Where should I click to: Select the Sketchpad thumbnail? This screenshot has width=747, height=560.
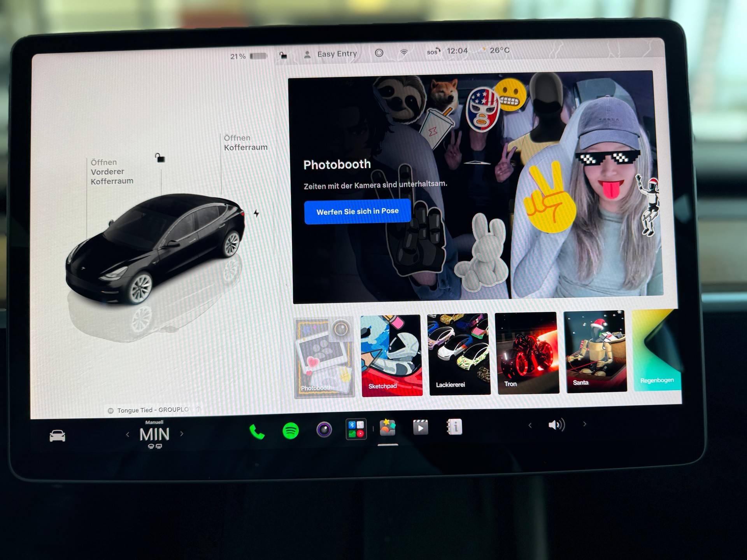[391, 356]
